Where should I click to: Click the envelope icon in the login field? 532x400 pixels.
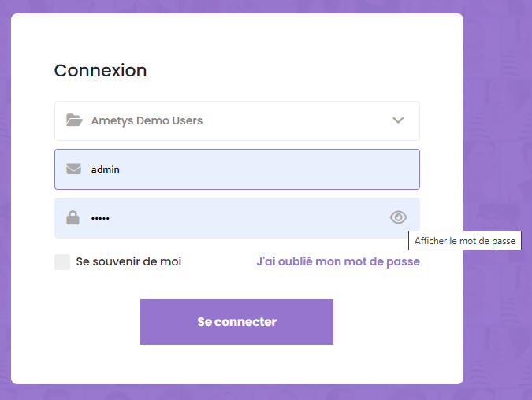(73, 169)
